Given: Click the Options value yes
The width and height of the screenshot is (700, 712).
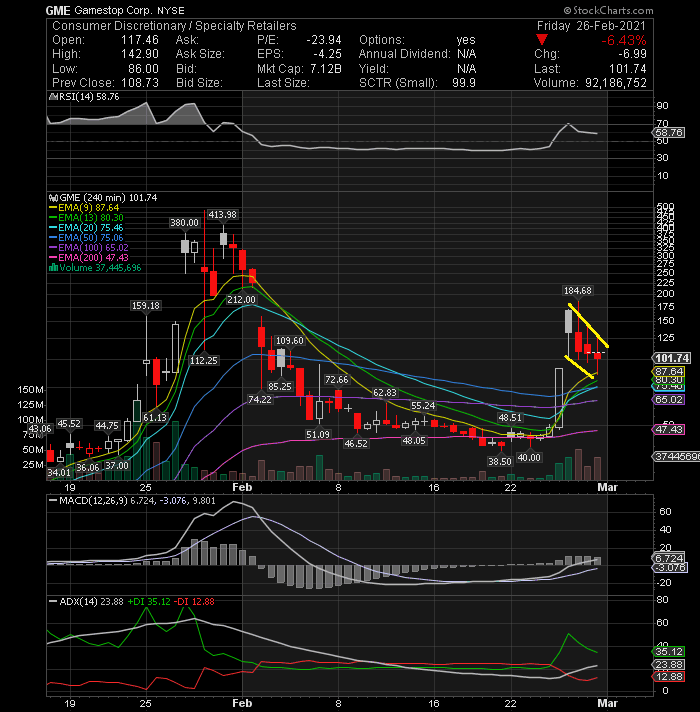Looking at the screenshot, I should [466, 40].
